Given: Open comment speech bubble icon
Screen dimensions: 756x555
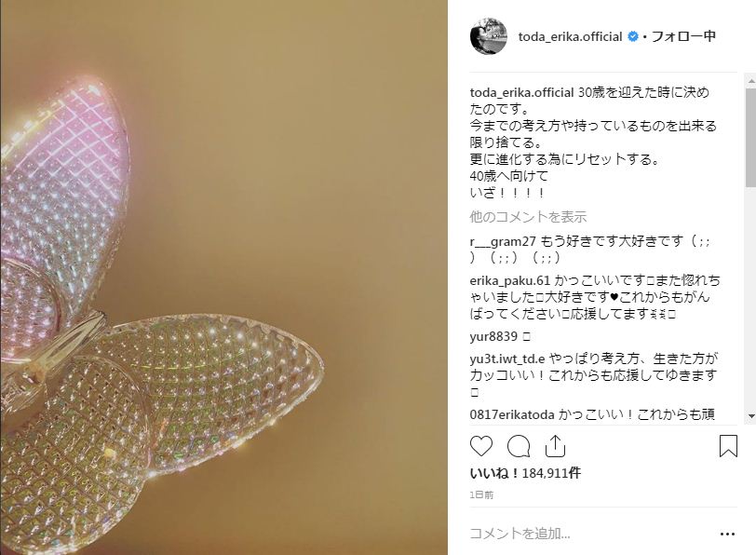Looking at the screenshot, I should coord(519,446).
